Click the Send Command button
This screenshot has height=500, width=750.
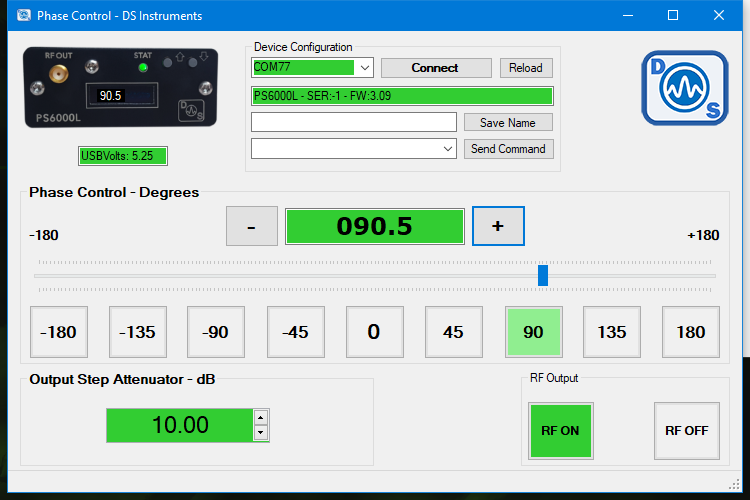508,149
